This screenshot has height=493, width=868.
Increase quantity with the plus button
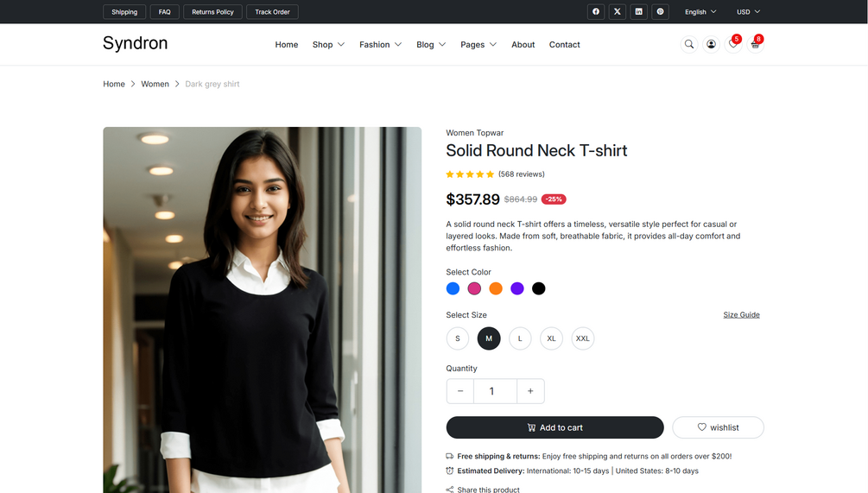point(530,391)
